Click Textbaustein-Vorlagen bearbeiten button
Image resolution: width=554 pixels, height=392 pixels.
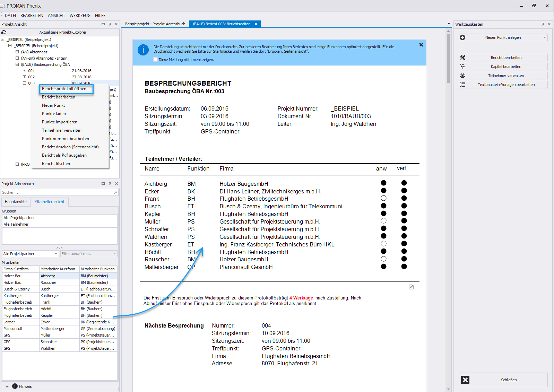click(503, 85)
